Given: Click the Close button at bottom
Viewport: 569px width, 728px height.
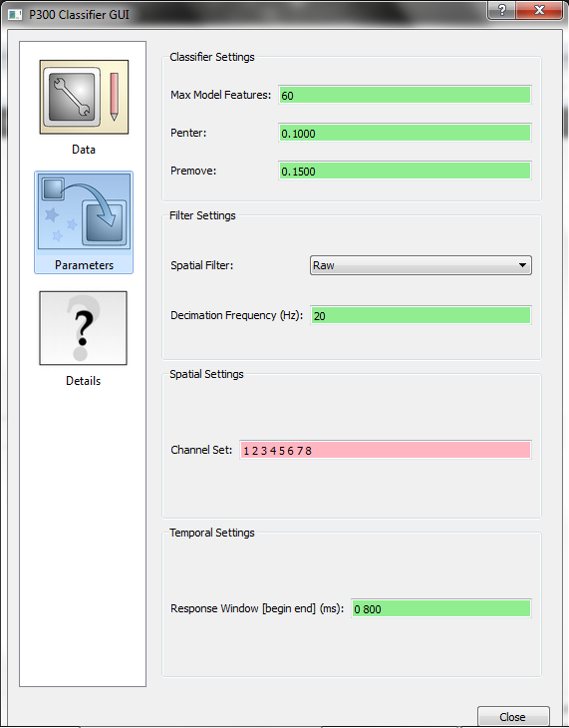Looking at the screenshot, I should 513,716.
